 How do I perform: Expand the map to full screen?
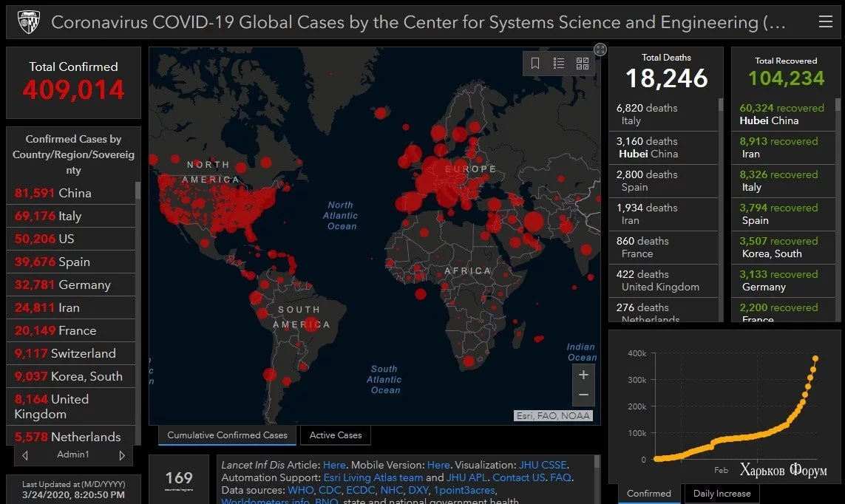point(600,50)
